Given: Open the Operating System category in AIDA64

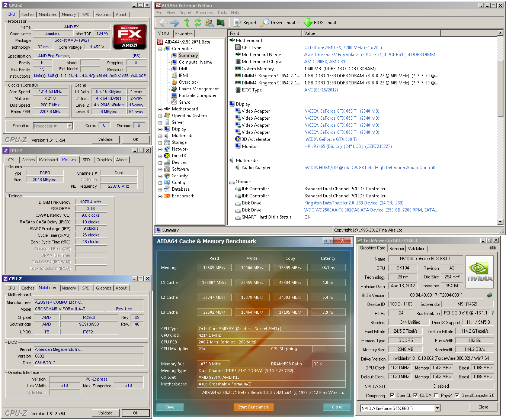Looking at the screenshot, I should 189,116.
